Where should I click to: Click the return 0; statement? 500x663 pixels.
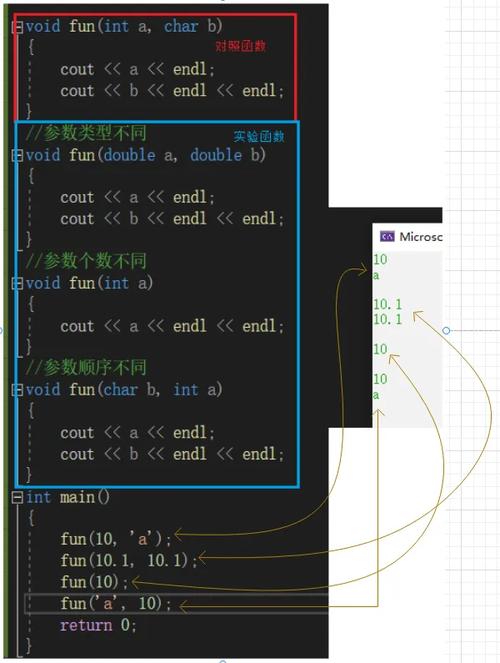(98, 625)
